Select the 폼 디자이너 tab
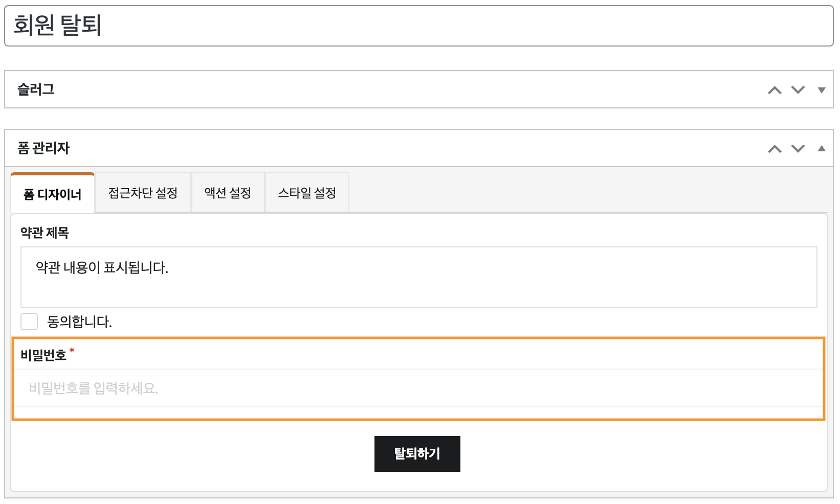840x504 pixels. pyautogui.click(x=53, y=194)
